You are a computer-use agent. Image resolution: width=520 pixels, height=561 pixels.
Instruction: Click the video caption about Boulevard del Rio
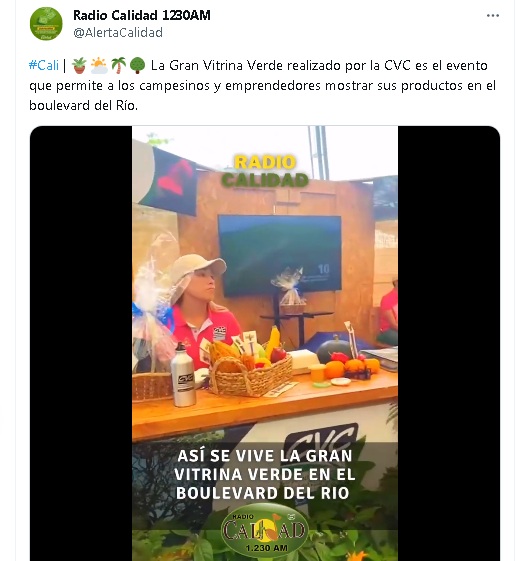pos(265,474)
